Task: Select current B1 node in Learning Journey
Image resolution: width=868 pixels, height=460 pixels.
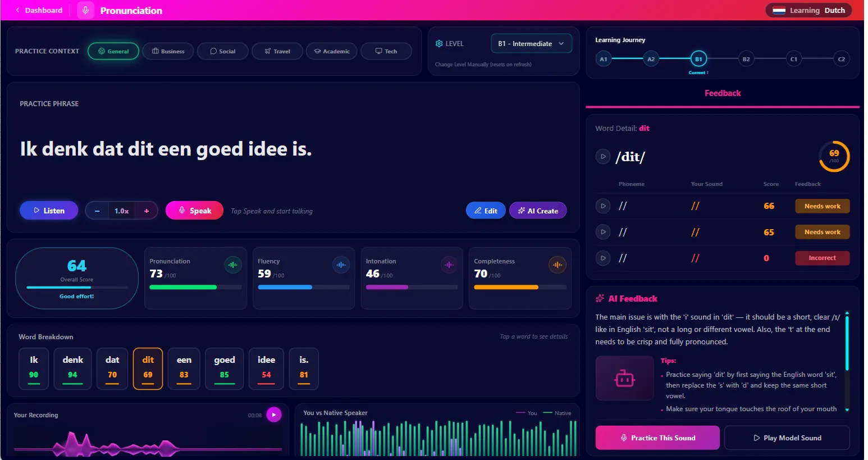Action: (698, 59)
